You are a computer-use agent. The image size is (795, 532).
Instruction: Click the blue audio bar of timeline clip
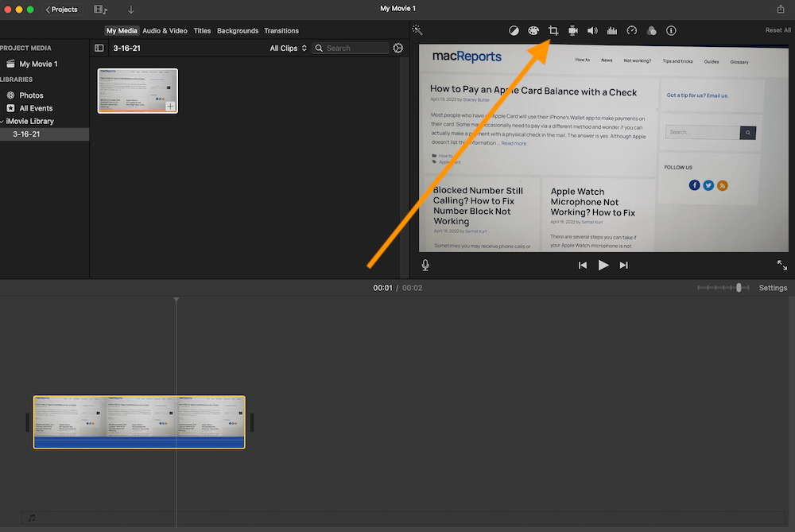coord(139,442)
